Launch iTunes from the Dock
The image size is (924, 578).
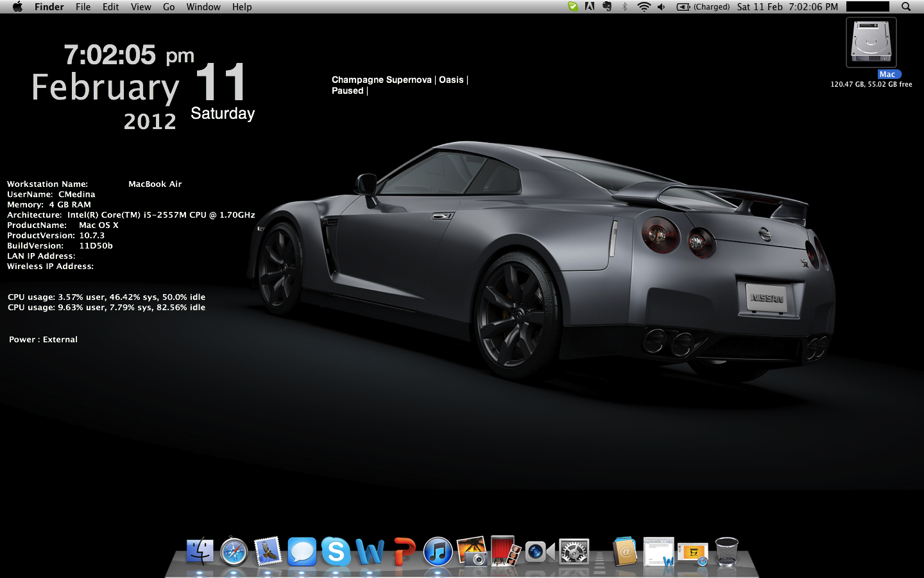point(438,552)
